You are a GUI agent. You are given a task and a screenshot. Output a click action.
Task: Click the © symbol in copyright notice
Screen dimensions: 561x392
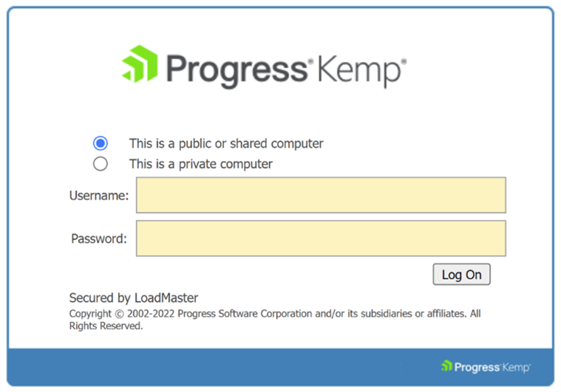coord(119,314)
